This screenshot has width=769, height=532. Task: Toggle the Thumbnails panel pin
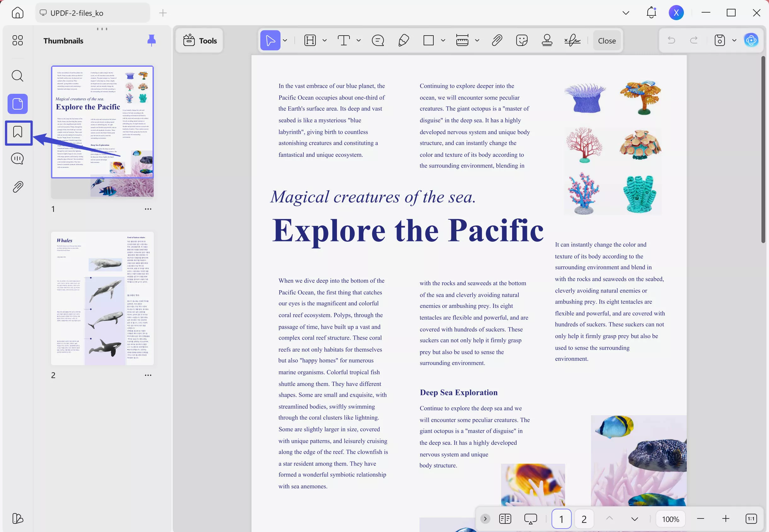pyautogui.click(x=152, y=40)
